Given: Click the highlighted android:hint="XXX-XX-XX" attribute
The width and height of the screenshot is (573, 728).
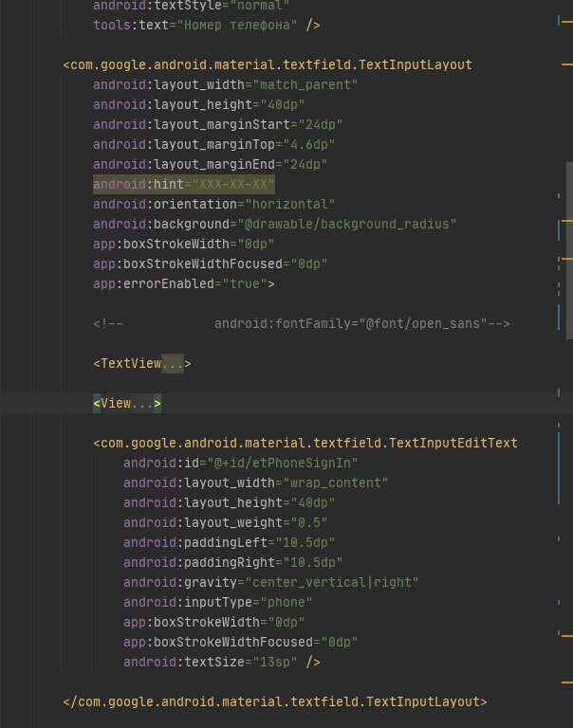Looking at the screenshot, I should pyautogui.click(x=183, y=184).
